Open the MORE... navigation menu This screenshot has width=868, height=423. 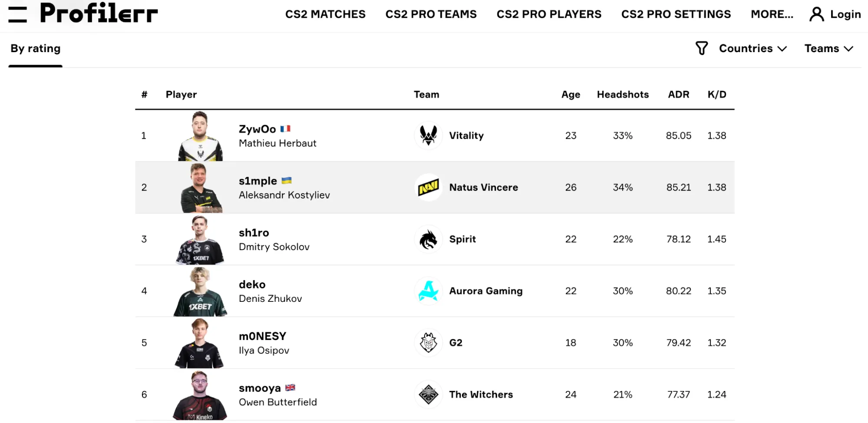(772, 14)
